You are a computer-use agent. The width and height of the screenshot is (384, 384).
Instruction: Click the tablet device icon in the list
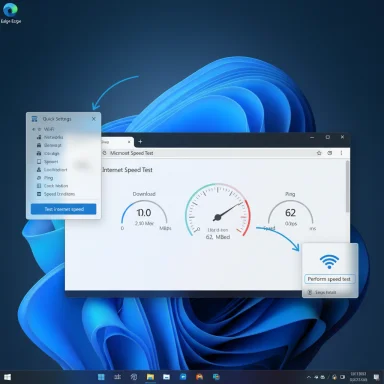click(39, 161)
